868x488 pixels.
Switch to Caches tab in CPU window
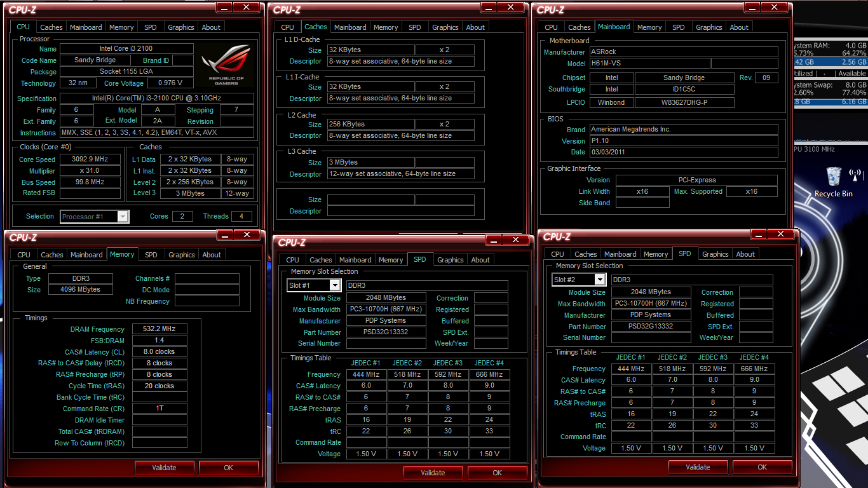[51, 27]
